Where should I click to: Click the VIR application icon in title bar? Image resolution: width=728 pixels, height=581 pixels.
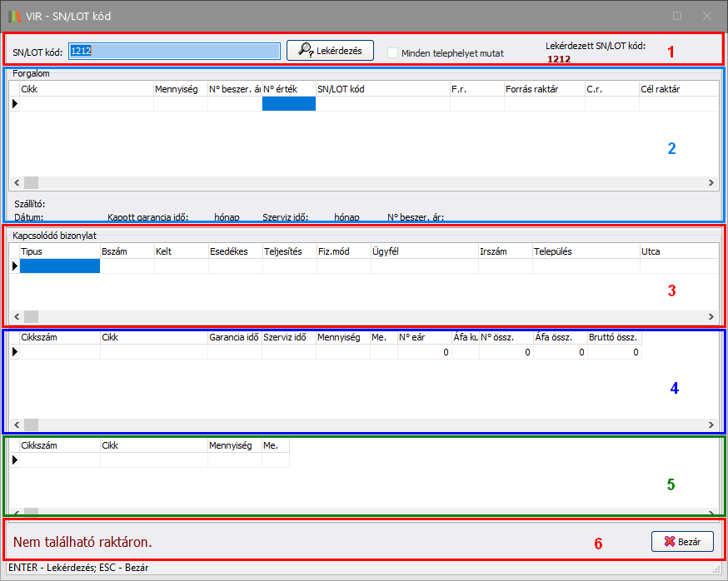click(14, 16)
